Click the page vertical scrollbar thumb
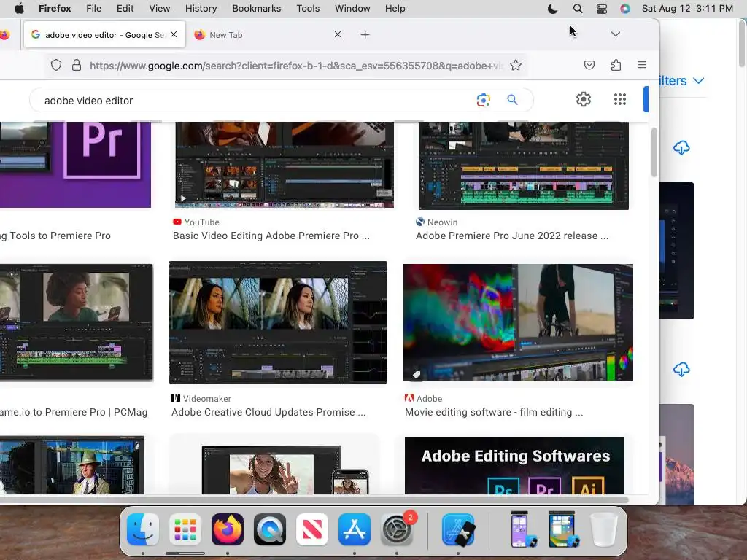Viewport: 747px width, 560px height. point(654,152)
